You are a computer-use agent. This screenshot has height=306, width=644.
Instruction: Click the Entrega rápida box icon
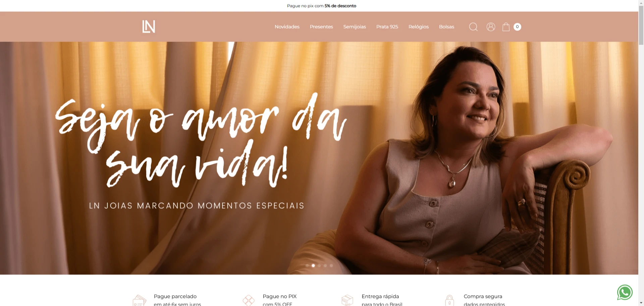347,300
